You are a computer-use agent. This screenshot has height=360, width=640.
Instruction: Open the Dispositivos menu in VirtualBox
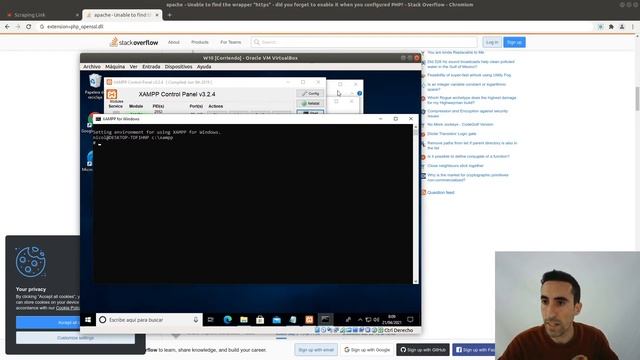(178, 67)
